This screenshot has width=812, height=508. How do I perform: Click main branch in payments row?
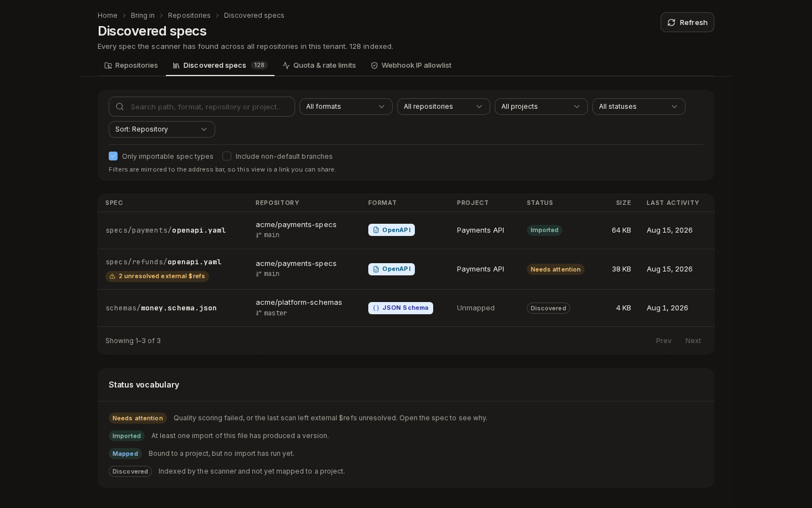(x=267, y=235)
